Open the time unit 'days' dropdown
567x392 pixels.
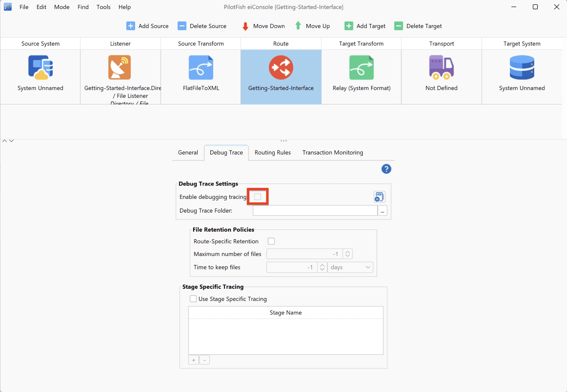pos(350,267)
